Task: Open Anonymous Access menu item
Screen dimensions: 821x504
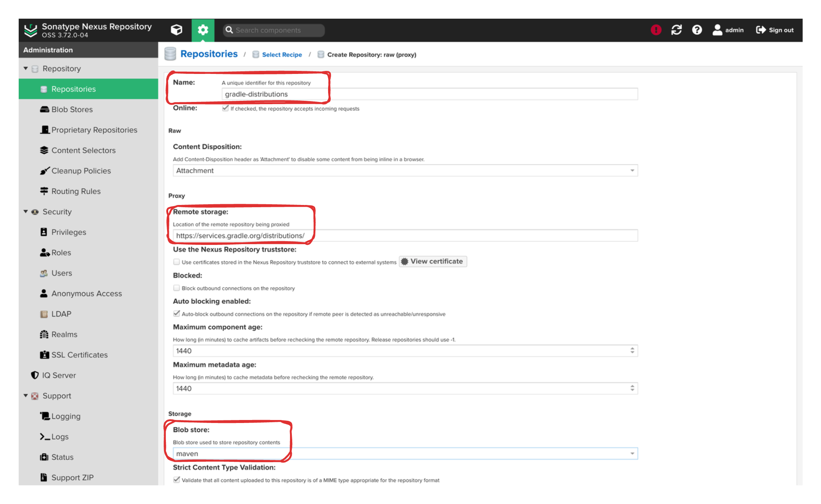Action: coord(88,293)
